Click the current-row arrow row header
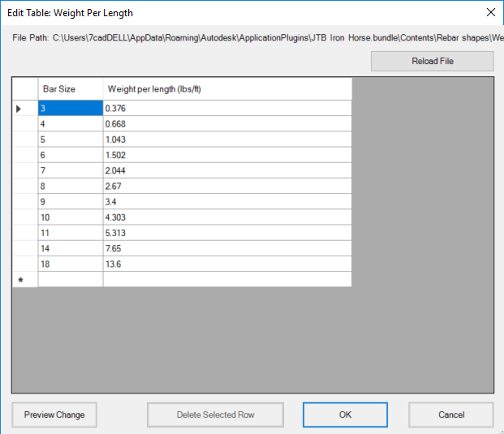This screenshot has height=434, width=504. (x=25, y=108)
